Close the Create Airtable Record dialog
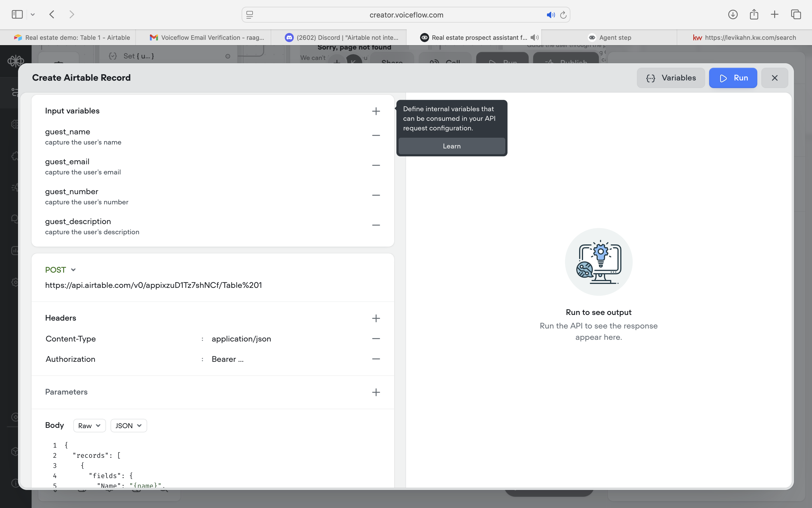Screen dimensions: 812x508 point(775,78)
